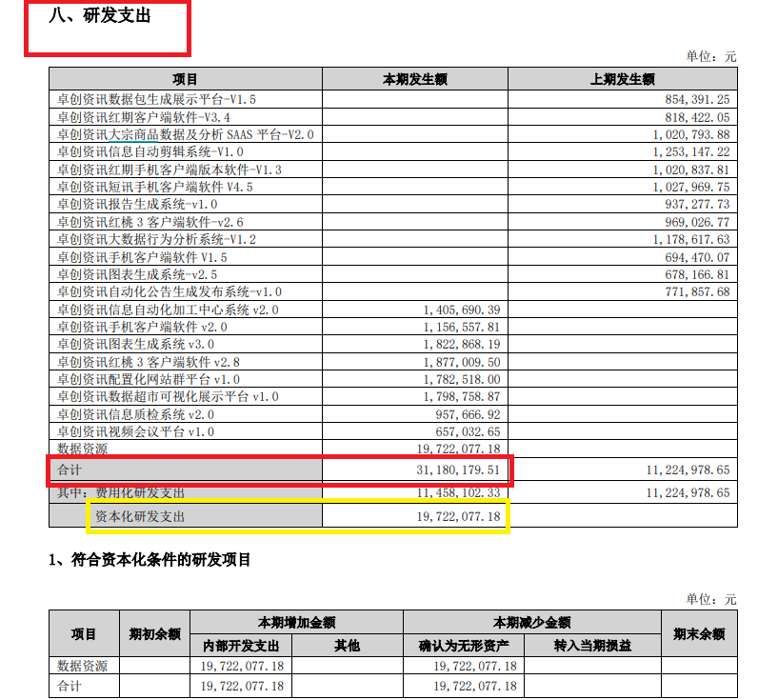Viewport: 758px width, 700px height.
Task: Click row 卓创资讯红桃 3 客户端软件-v2.6
Action: [393, 222]
